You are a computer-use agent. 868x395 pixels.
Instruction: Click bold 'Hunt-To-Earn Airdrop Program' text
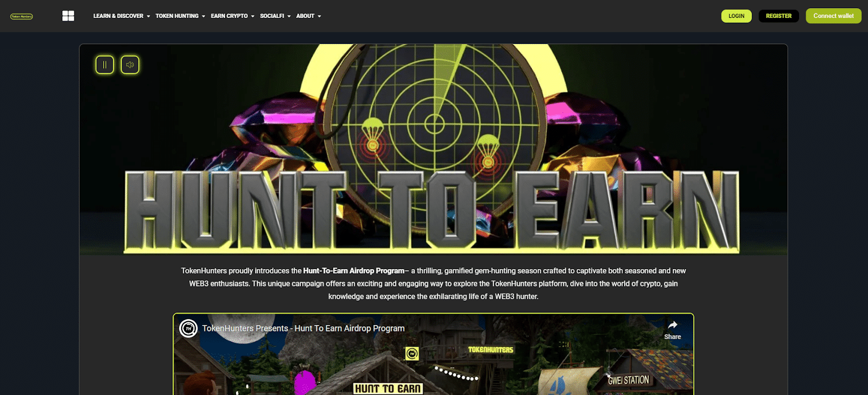(354, 271)
